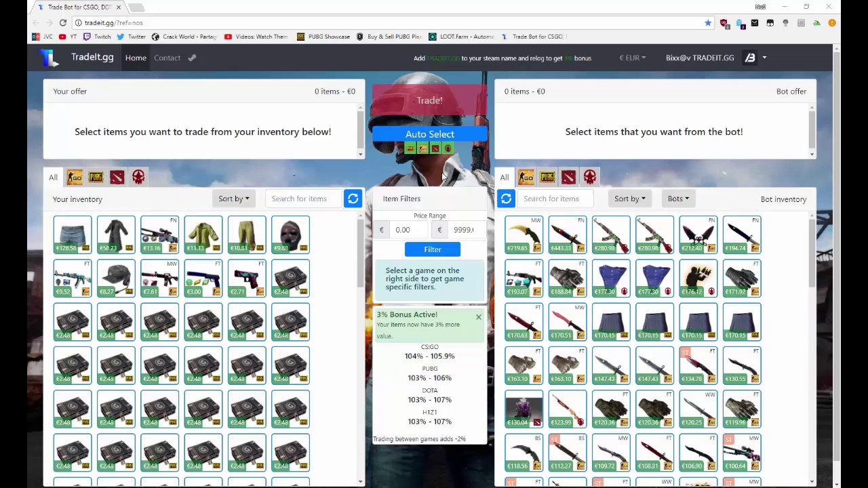
Task: Open CS:GO tab in bot inventory
Action: point(526,178)
